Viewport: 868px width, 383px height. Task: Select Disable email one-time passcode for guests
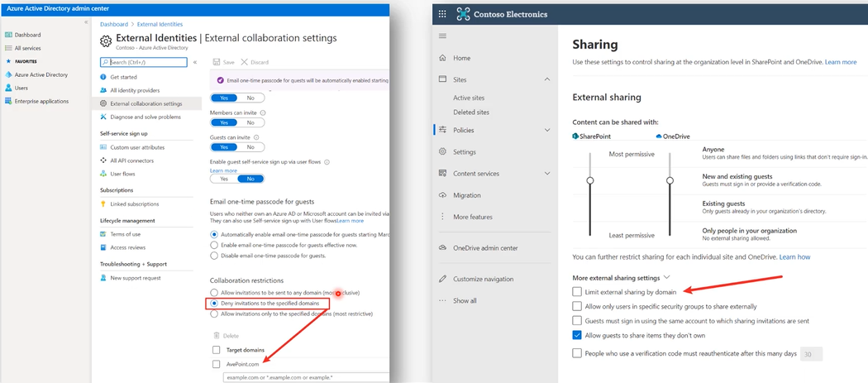click(x=214, y=256)
